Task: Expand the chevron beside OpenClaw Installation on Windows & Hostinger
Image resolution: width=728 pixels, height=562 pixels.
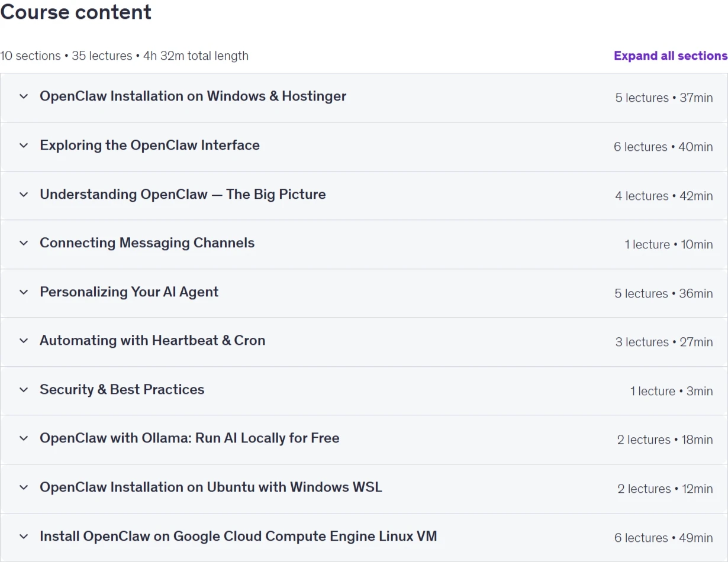Action: (x=24, y=96)
